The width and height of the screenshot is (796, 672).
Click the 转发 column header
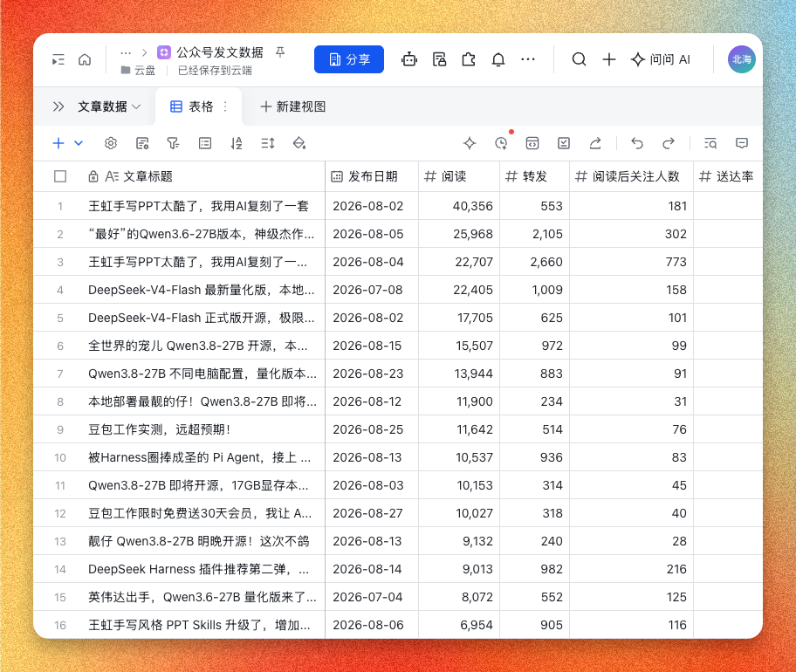click(x=534, y=176)
